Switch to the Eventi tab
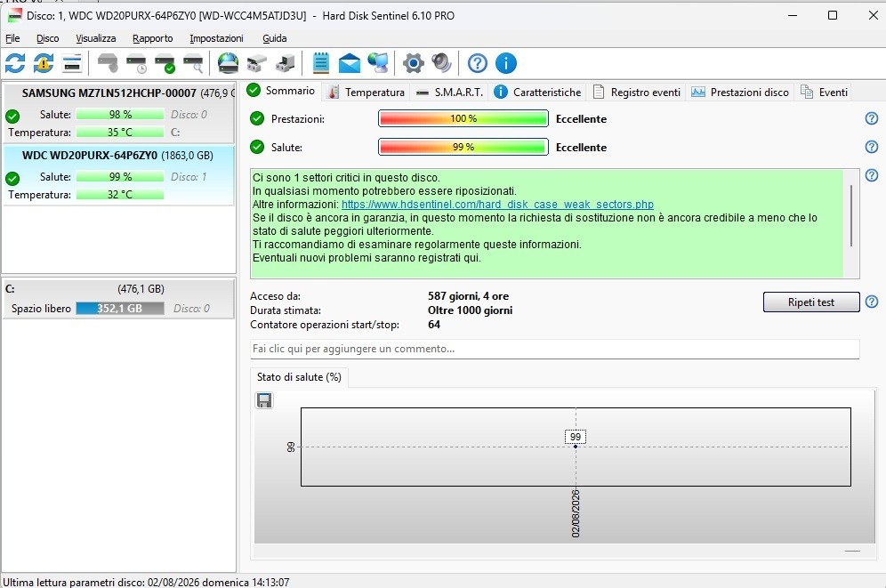Screen dimensions: 886x588 pyautogui.click(x=825, y=92)
